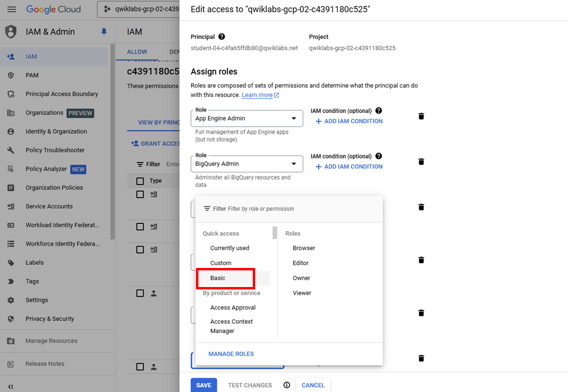Click the Quick access list scrollbar

point(275,233)
